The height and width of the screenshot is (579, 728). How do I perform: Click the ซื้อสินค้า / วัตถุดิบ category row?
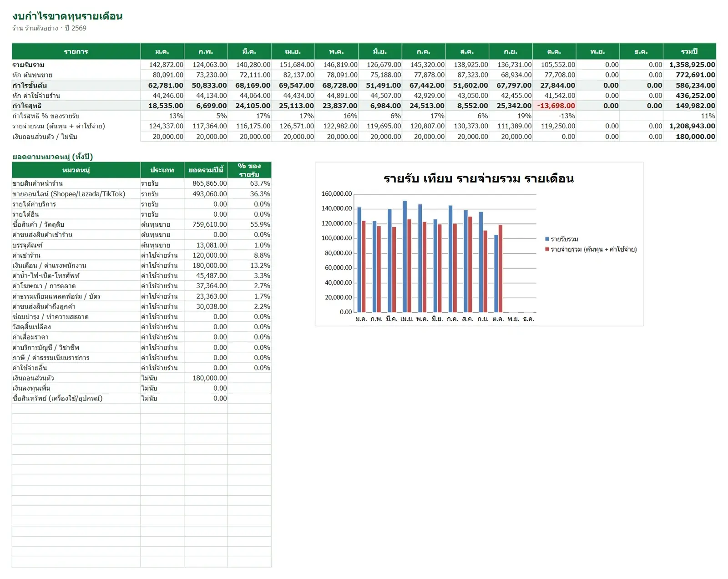[x=142, y=224]
